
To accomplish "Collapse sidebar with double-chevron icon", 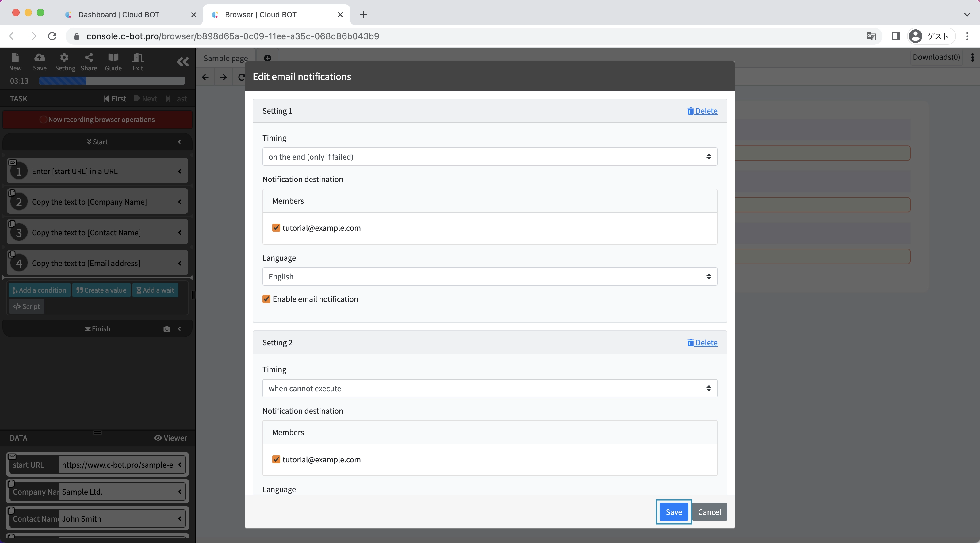I will (183, 62).
